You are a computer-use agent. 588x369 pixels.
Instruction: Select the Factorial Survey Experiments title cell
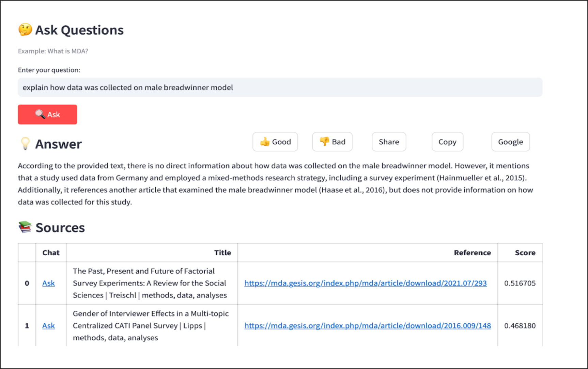tap(150, 283)
